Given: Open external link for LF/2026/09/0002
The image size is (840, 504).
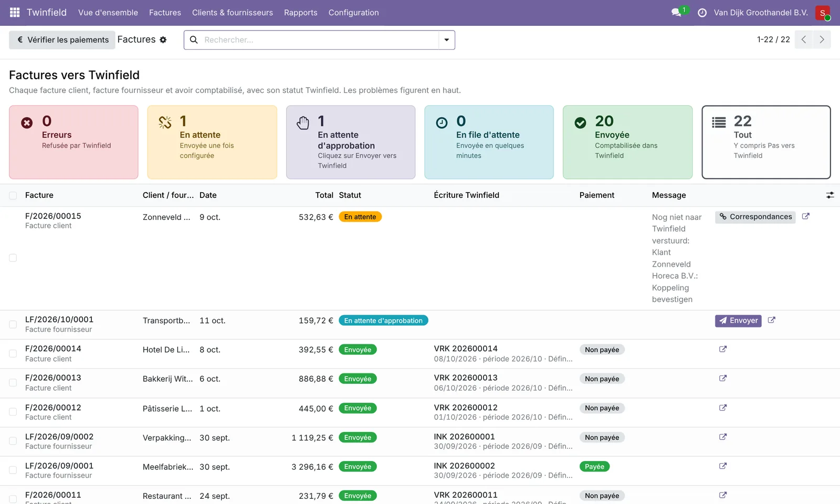Looking at the screenshot, I should 723,437.
